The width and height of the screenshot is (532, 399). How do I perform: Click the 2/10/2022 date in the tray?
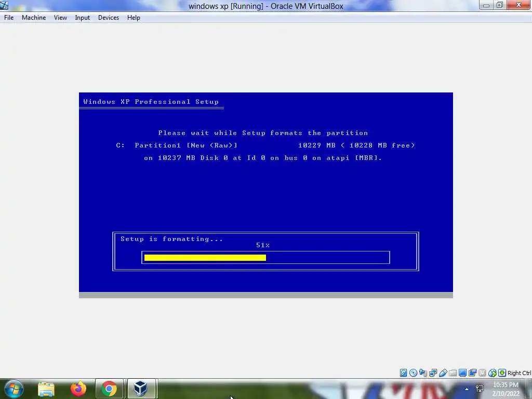(x=506, y=394)
